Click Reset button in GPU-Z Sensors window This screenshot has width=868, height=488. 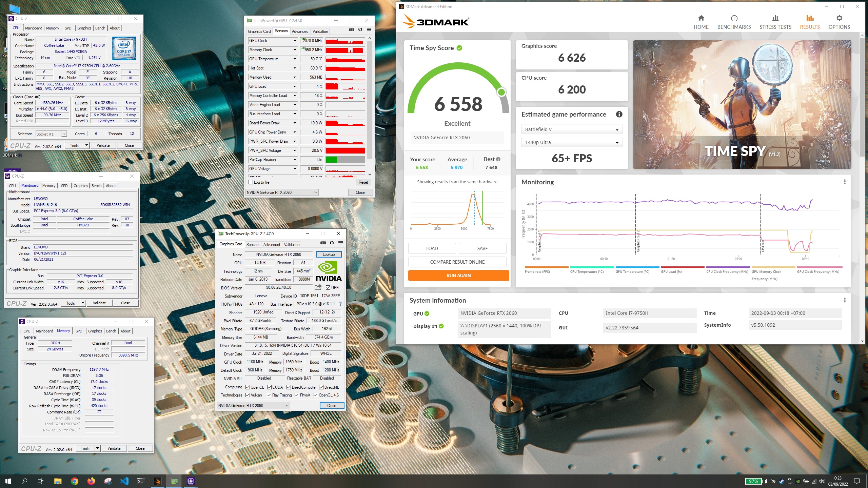click(363, 182)
